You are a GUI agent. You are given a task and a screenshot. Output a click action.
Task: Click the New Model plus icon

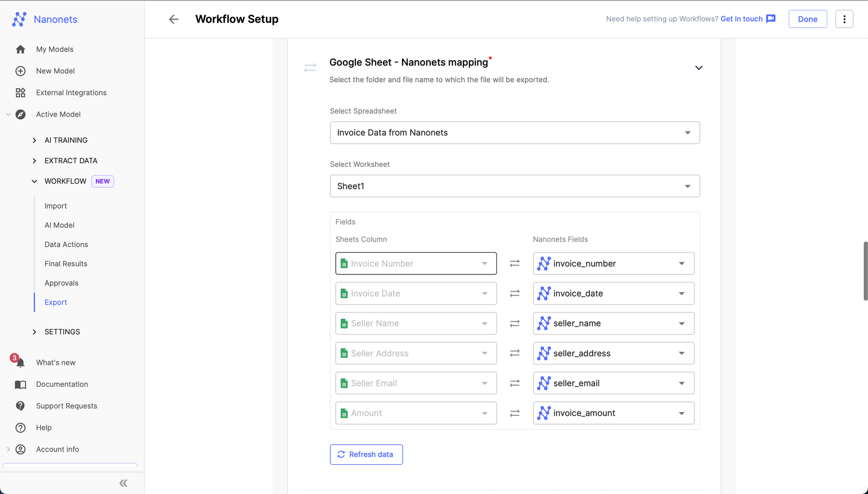click(x=20, y=70)
